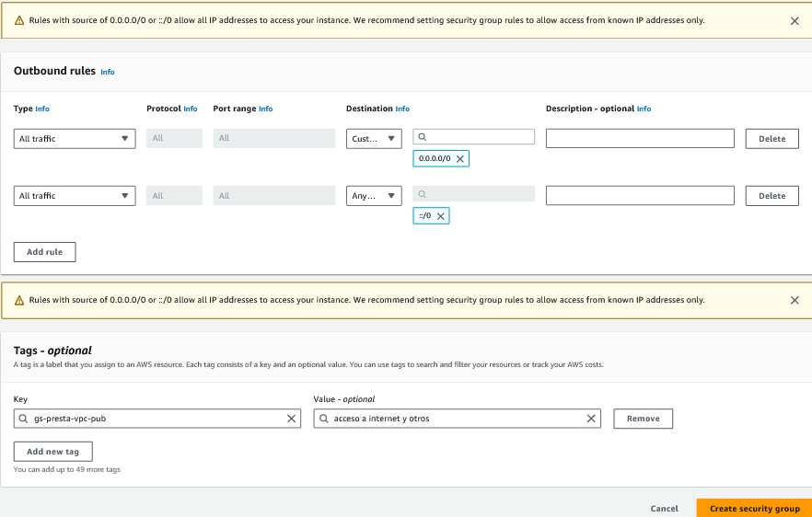Viewport: 812px width, 517px height.
Task: Open Info link next to Outbound rules
Action: 108,72
